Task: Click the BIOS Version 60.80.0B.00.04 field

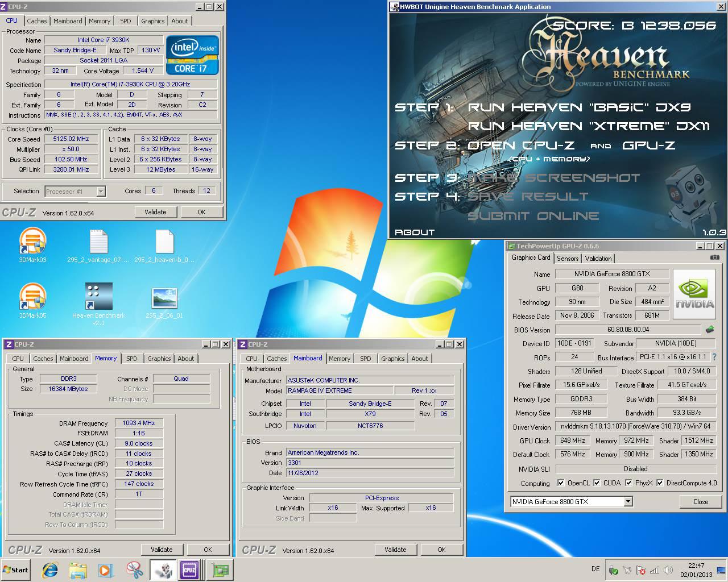Action: coord(628,330)
